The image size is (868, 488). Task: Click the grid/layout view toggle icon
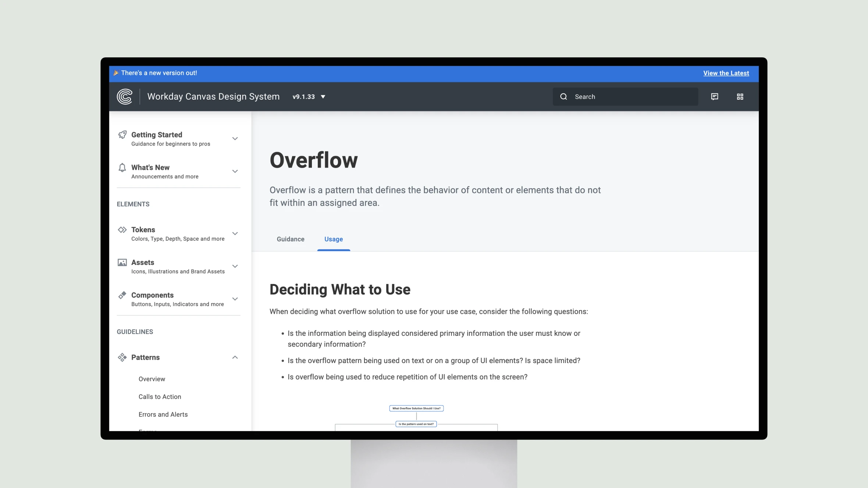(740, 97)
